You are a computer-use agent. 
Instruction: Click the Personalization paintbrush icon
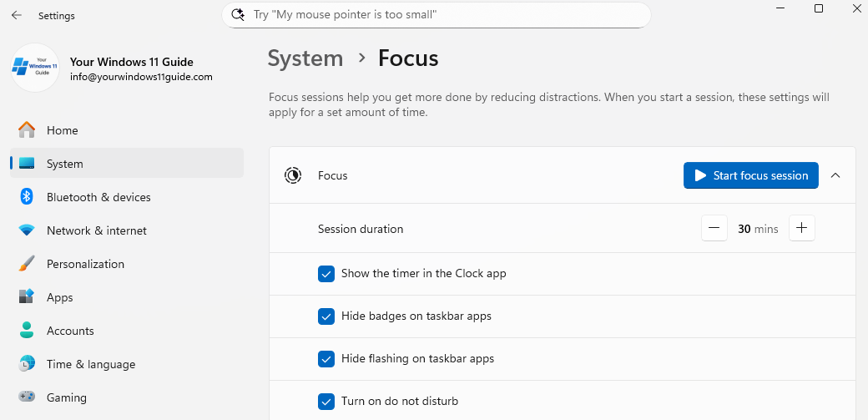27,264
